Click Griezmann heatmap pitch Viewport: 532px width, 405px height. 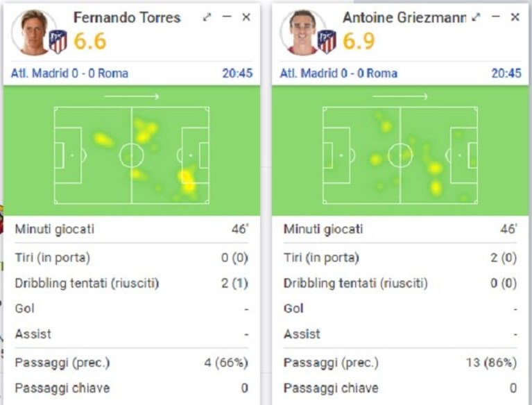click(x=400, y=155)
